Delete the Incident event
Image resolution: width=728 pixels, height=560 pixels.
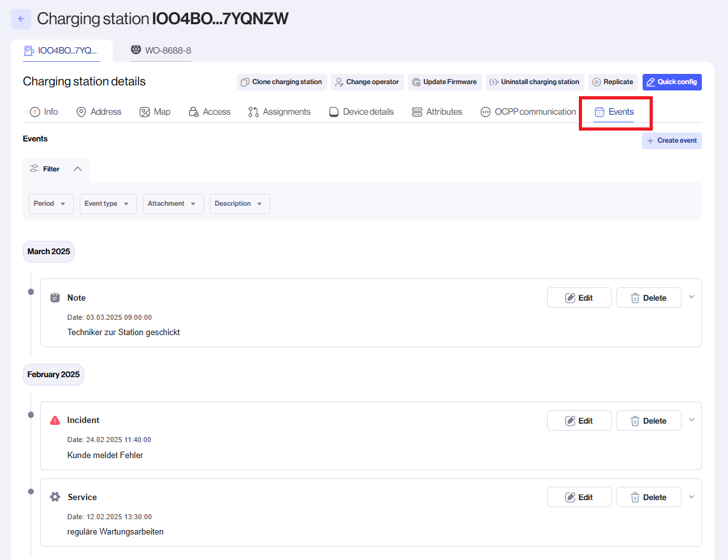tap(648, 421)
